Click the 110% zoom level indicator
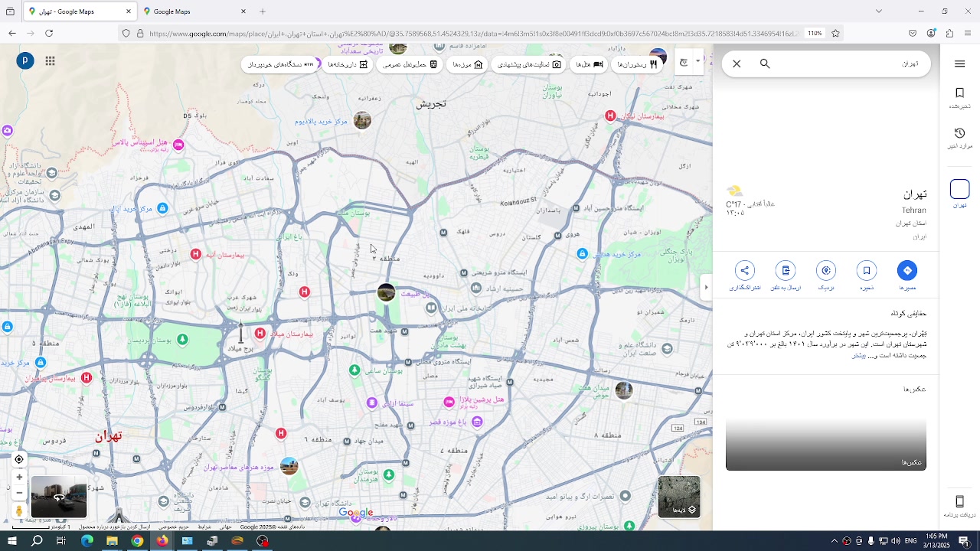The image size is (980, 551). [x=815, y=34]
